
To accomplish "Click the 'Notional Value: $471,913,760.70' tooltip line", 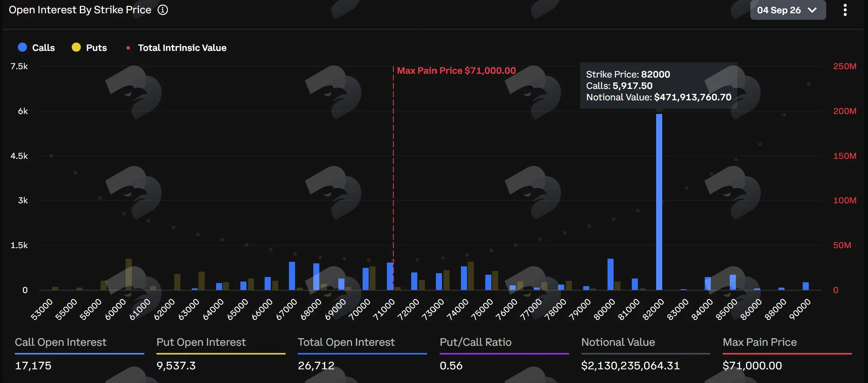I will [659, 97].
